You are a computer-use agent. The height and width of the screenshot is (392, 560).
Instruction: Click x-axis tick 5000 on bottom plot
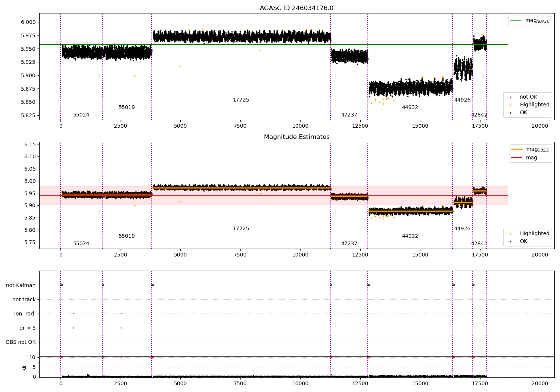(180, 383)
